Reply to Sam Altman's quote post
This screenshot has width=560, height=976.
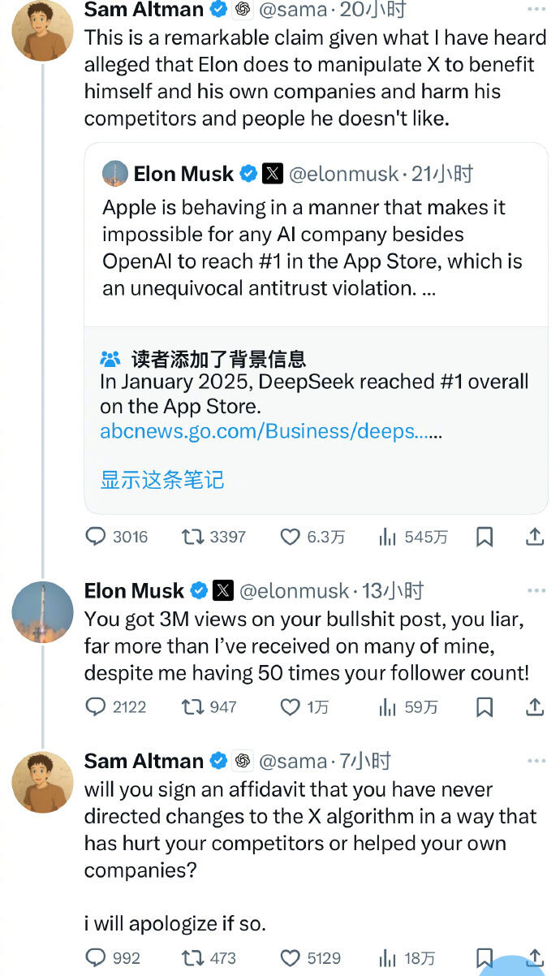click(96, 537)
